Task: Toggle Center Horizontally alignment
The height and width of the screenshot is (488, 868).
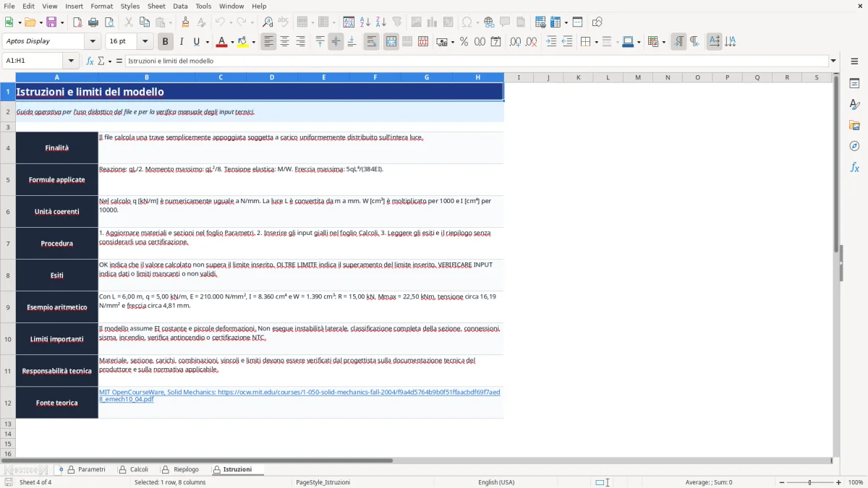Action: [x=284, y=42]
